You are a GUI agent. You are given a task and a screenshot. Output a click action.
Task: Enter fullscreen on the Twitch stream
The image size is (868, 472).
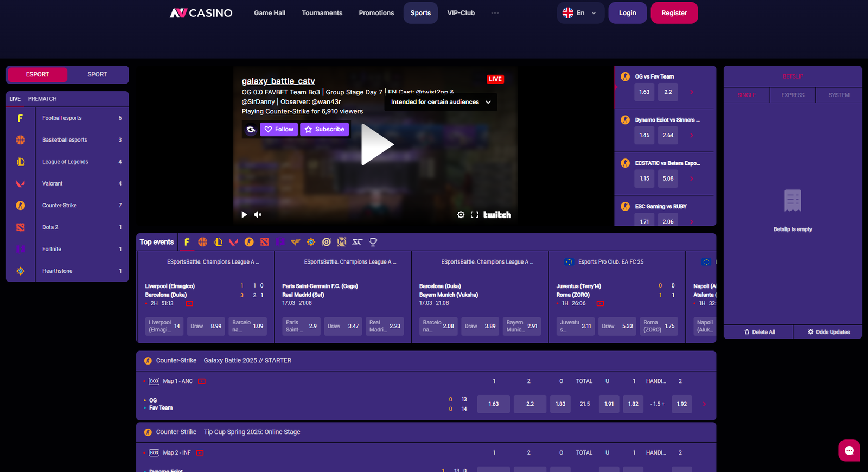click(475, 215)
